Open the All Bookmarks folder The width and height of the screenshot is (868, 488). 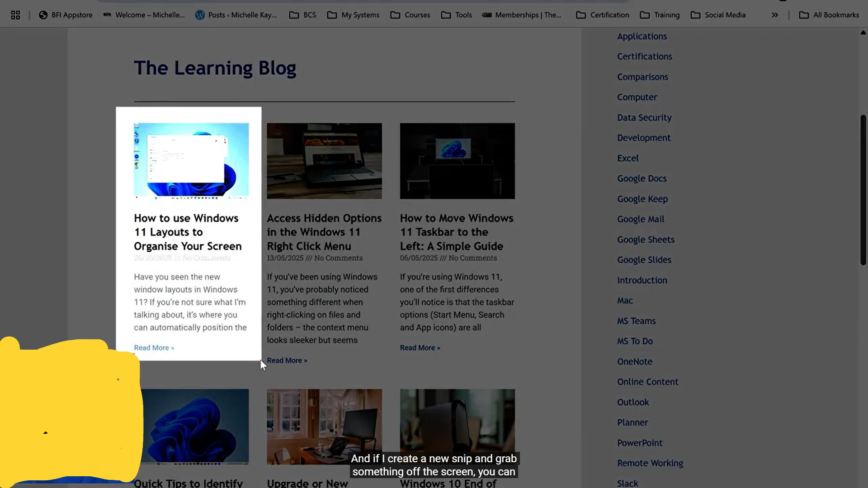[x=829, y=15]
